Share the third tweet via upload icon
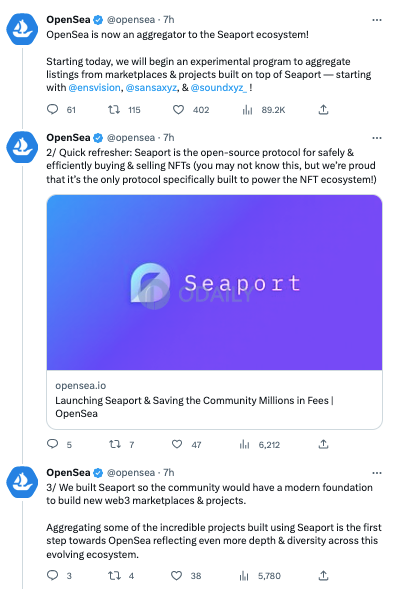Image resolution: width=393 pixels, height=589 pixels. tap(323, 575)
